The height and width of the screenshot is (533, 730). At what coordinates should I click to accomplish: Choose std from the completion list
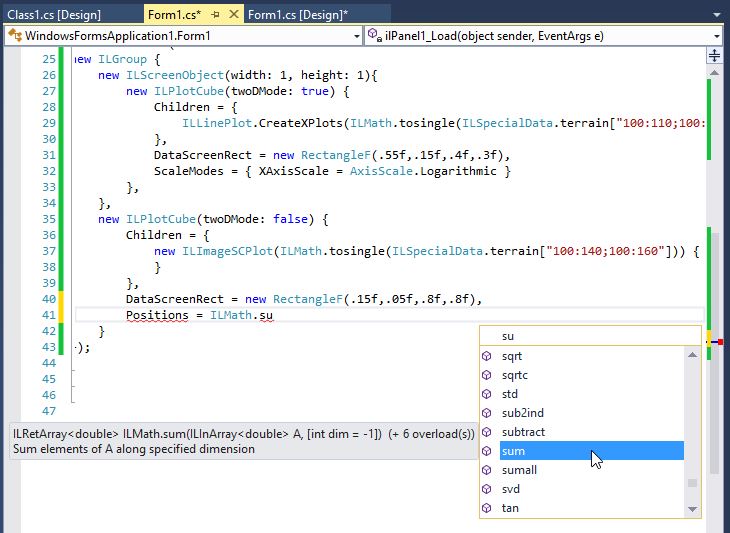point(592,394)
